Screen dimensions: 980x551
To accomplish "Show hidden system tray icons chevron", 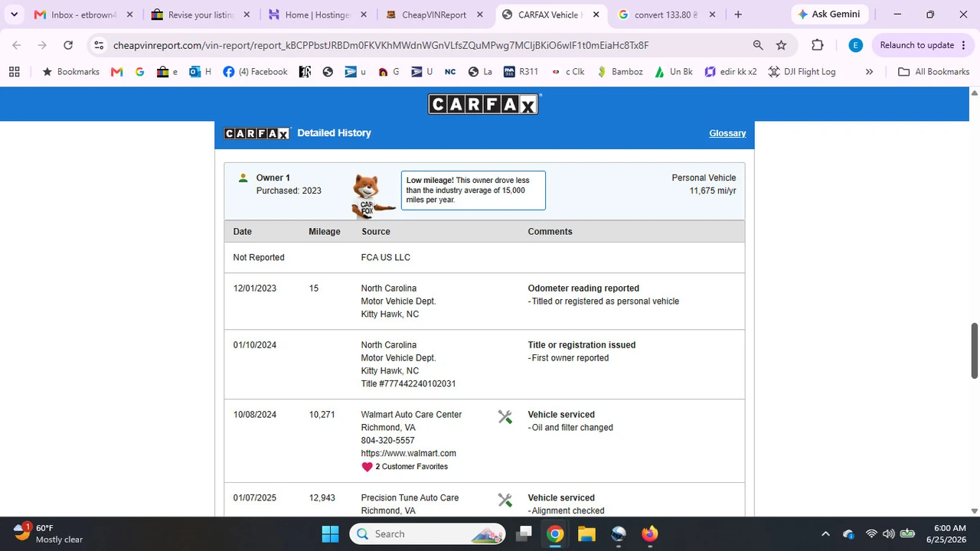I will (825, 533).
